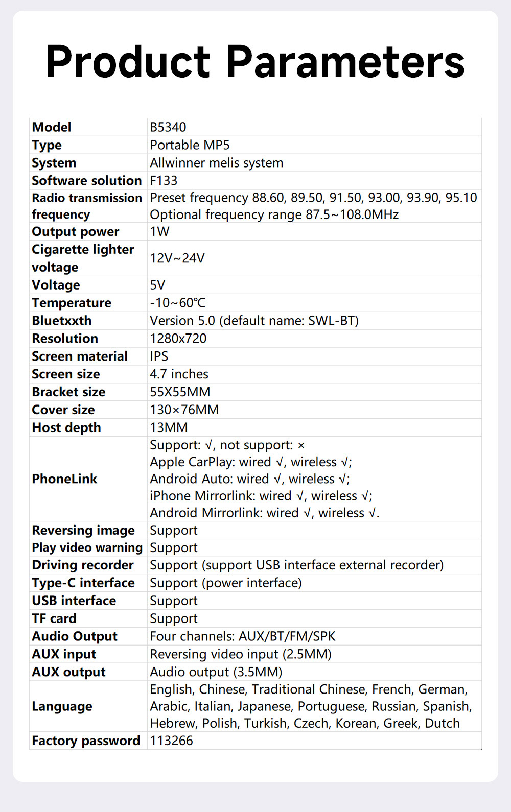511x812 pixels.
Task: Select the Software solution label
Action: tap(86, 181)
